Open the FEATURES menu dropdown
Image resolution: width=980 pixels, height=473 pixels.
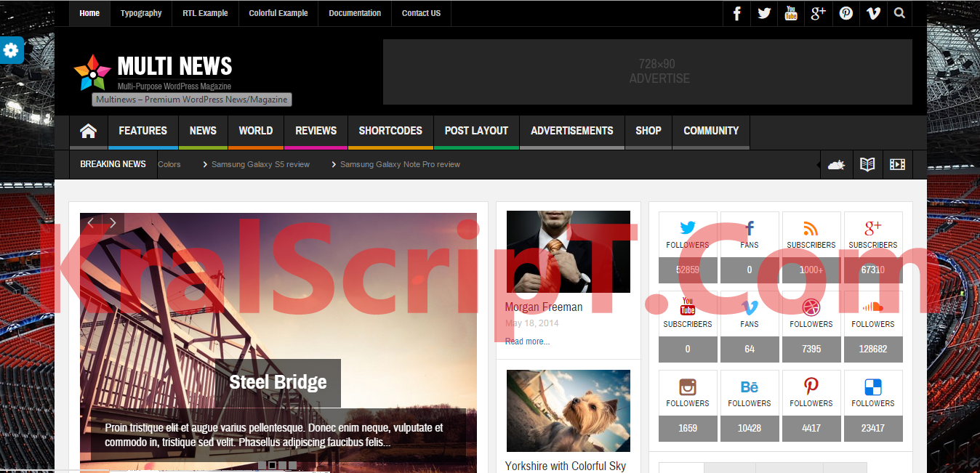(142, 132)
